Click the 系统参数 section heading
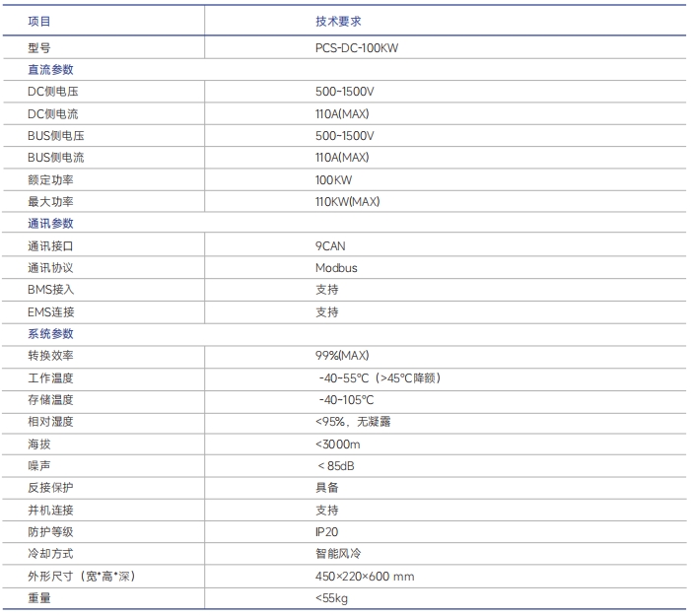Screen dimensions: 691x616 click(50, 333)
